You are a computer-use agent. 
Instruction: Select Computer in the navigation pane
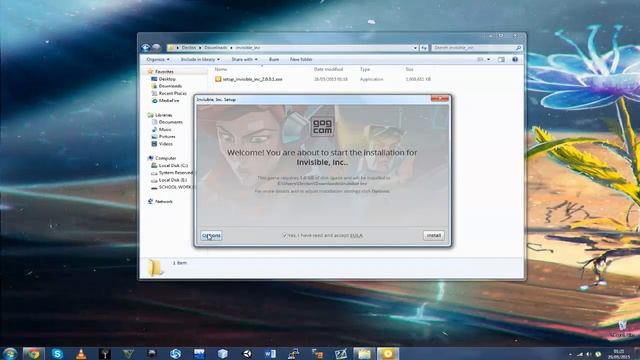point(165,158)
